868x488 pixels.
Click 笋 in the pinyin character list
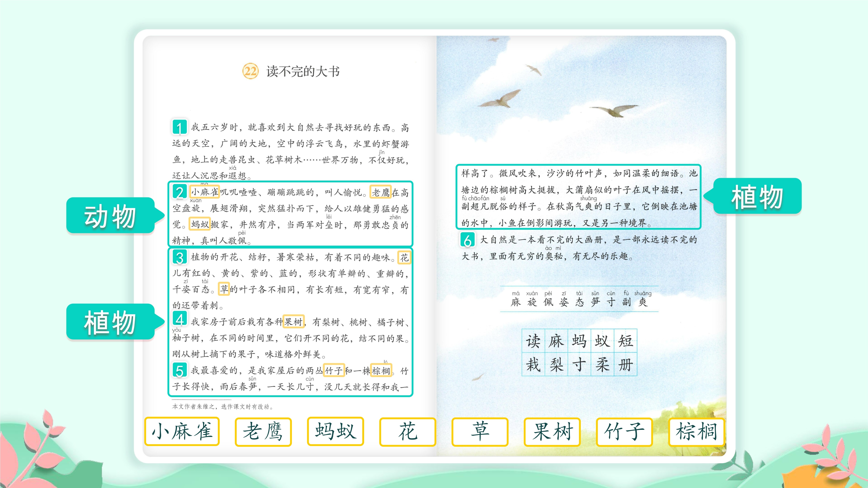coord(595,302)
